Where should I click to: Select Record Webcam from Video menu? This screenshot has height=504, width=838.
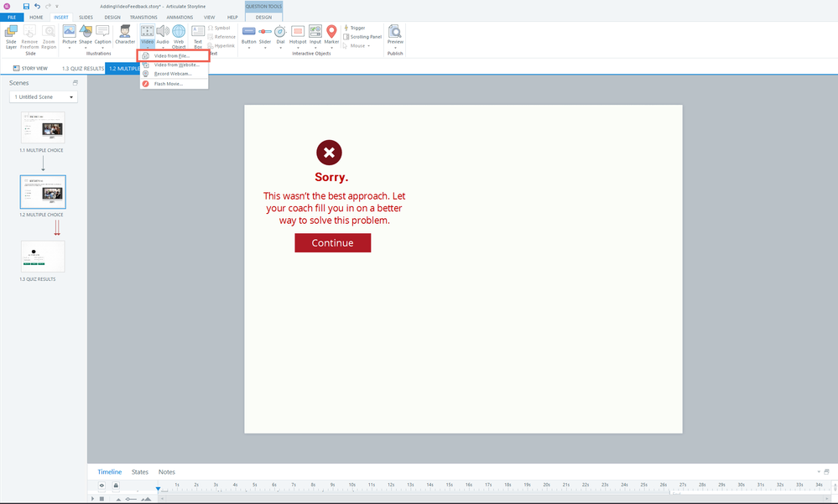[x=172, y=74]
